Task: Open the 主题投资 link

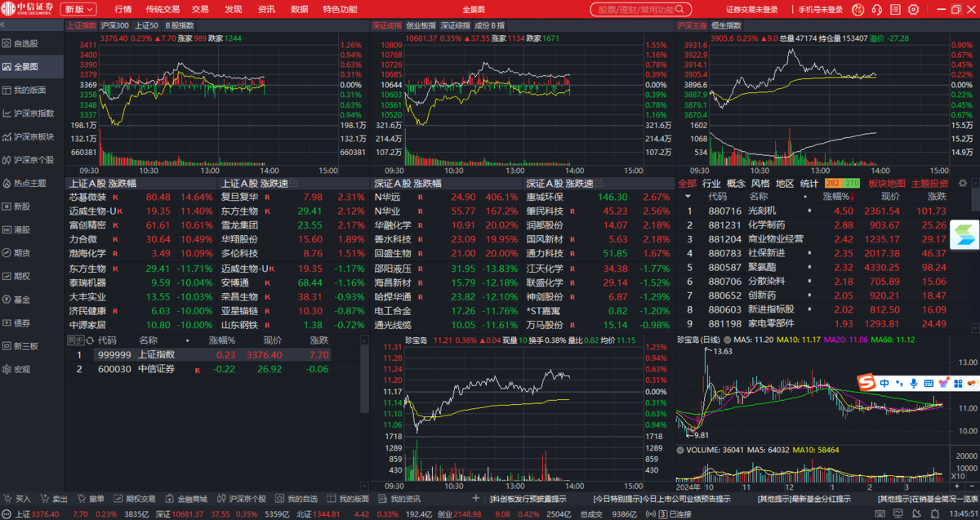Action: (x=929, y=184)
